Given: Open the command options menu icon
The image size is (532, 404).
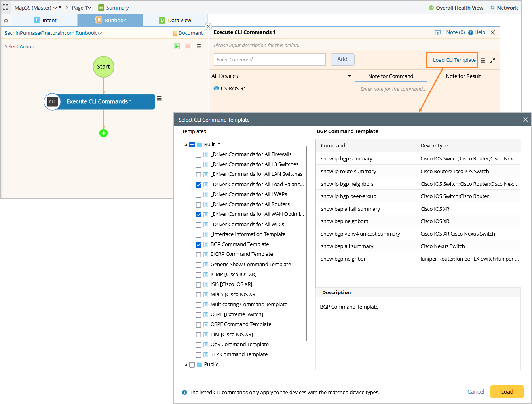Looking at the screenshot, I should [483, 61].
